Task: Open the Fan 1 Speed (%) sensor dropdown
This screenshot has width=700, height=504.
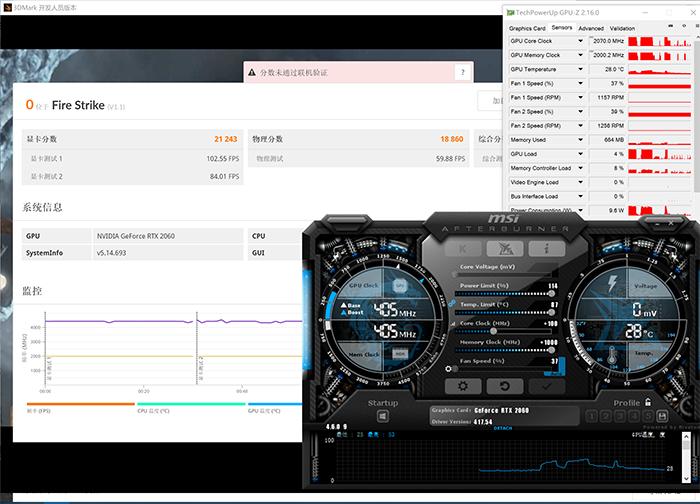Action: tap(580, 83)
